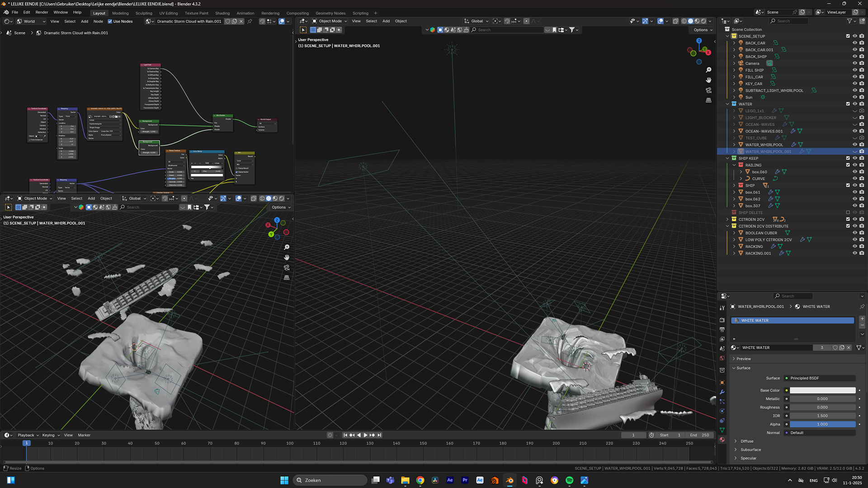The width and height of the screenshot is (868, 488).
Task: Add a material slot with the plus button
Action: pos(862,319)
